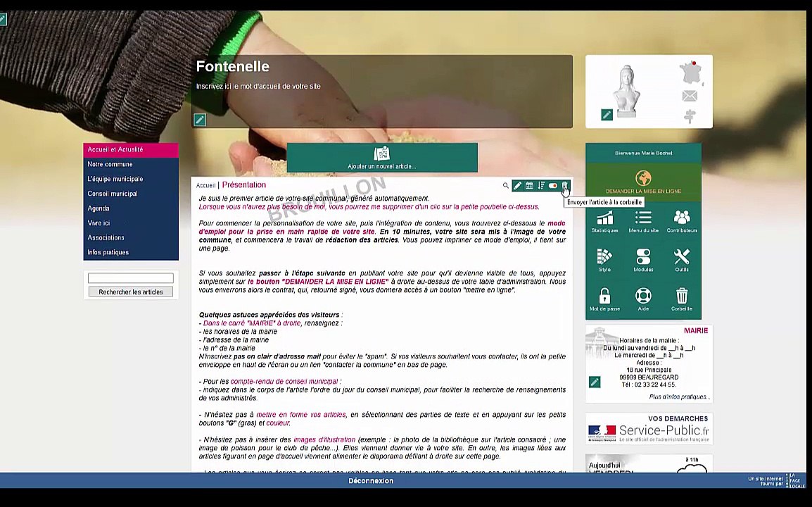The image size is (812, 507).
Task: Click the Accueil breadcrumb link
Action: point(205,186)
